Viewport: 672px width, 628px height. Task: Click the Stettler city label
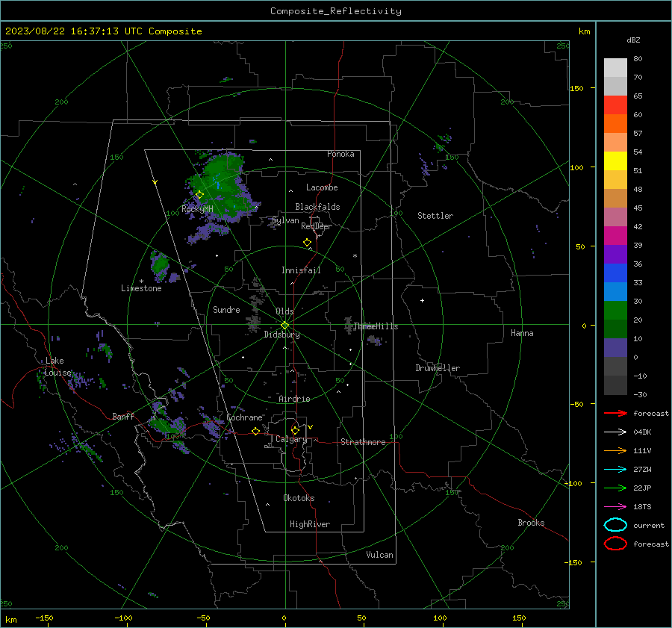435,216
